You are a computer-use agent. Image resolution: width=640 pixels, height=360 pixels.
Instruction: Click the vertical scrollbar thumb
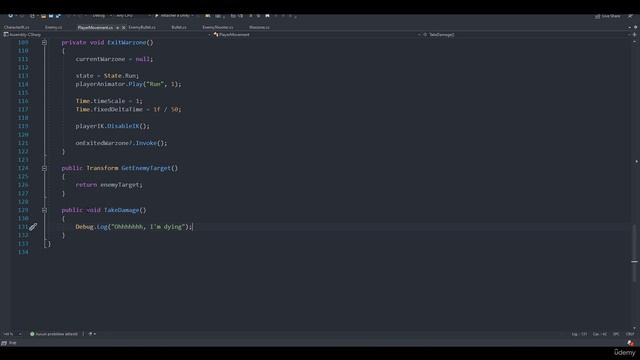click(x=634, y=253)
